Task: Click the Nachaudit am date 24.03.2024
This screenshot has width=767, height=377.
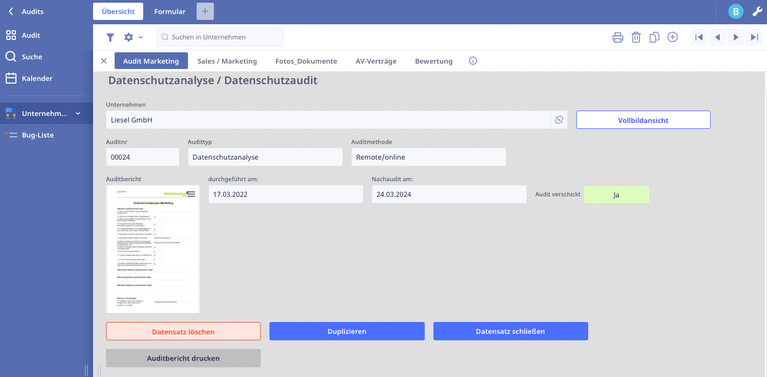Action: click(449, 194)
